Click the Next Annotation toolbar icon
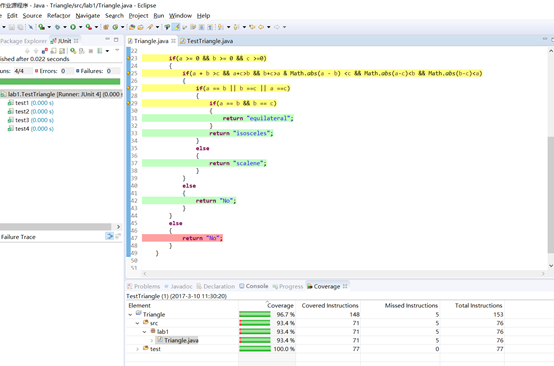Image resolution: width=554 pixels, height=366 pixels. click(x=220, y=27)
